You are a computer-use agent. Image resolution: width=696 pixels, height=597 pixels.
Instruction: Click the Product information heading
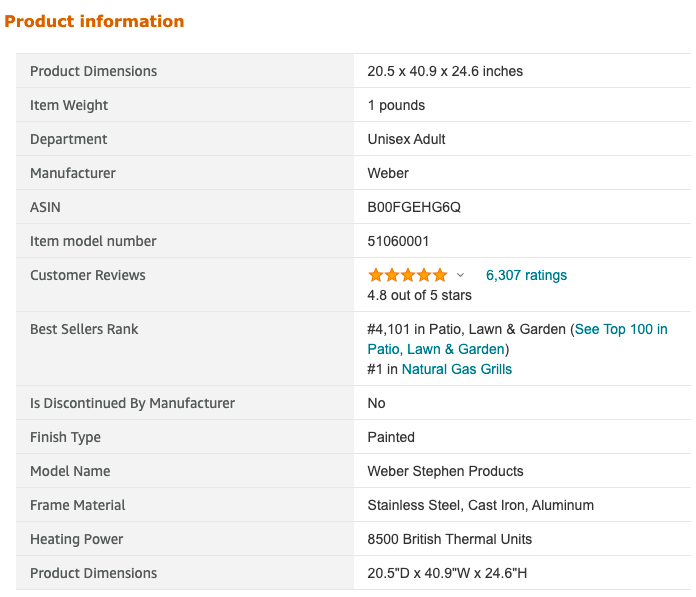pos(94,21)
